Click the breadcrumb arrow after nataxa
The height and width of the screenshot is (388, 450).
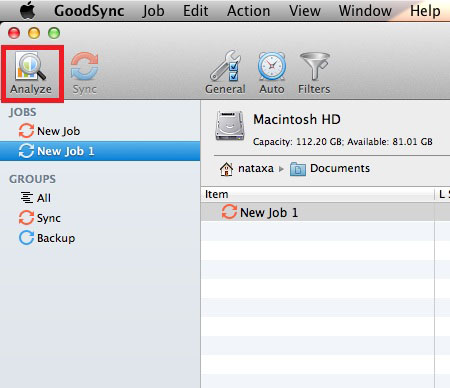(281, 169)
